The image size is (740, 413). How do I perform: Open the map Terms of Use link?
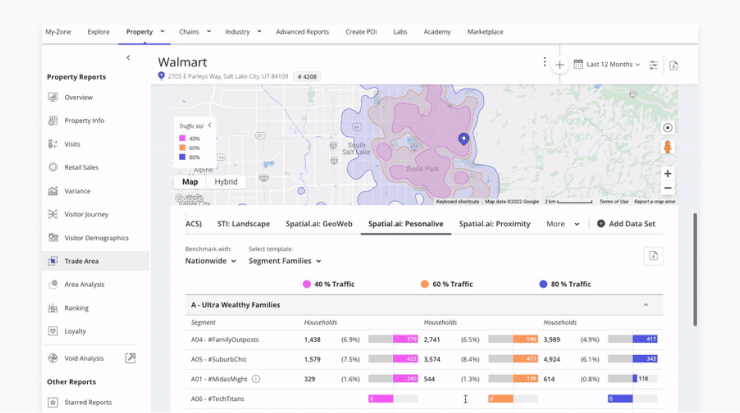[x=614, y=202]
